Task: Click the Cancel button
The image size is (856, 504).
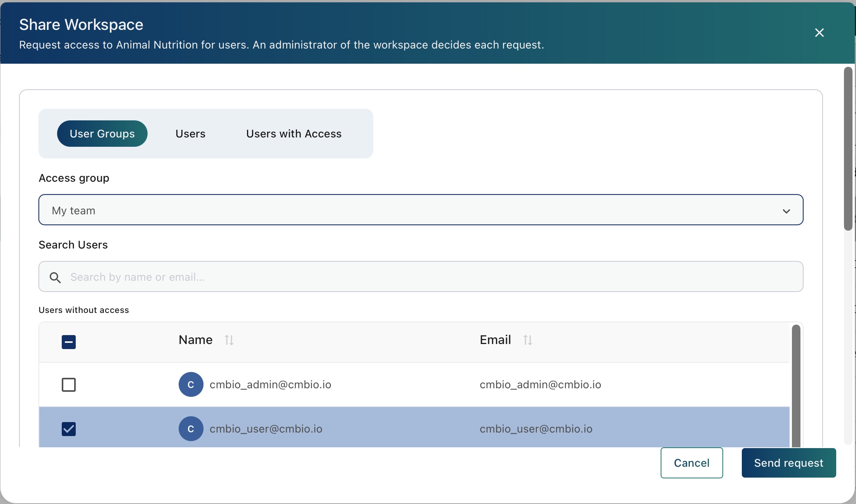Action: pos(692,463)
